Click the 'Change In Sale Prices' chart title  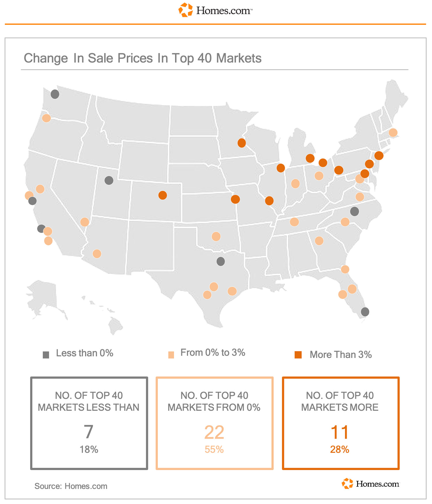pyautogui.click(x=143, y=58)
